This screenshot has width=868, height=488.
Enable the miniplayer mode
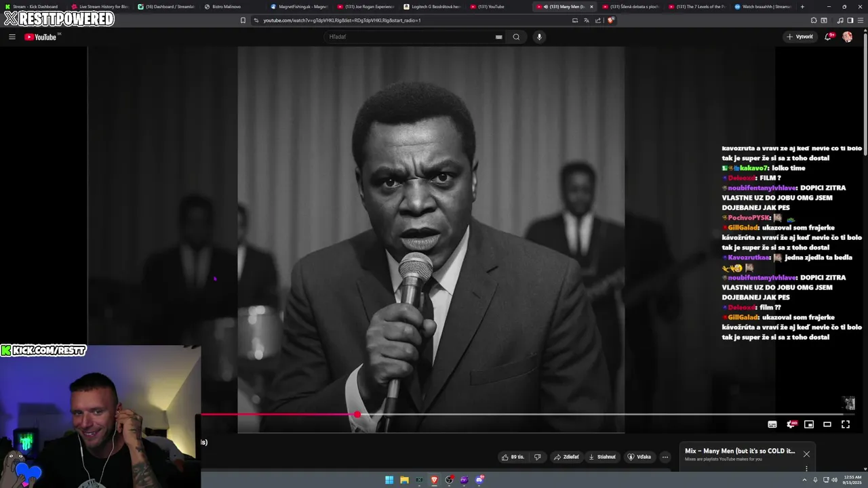809,424
